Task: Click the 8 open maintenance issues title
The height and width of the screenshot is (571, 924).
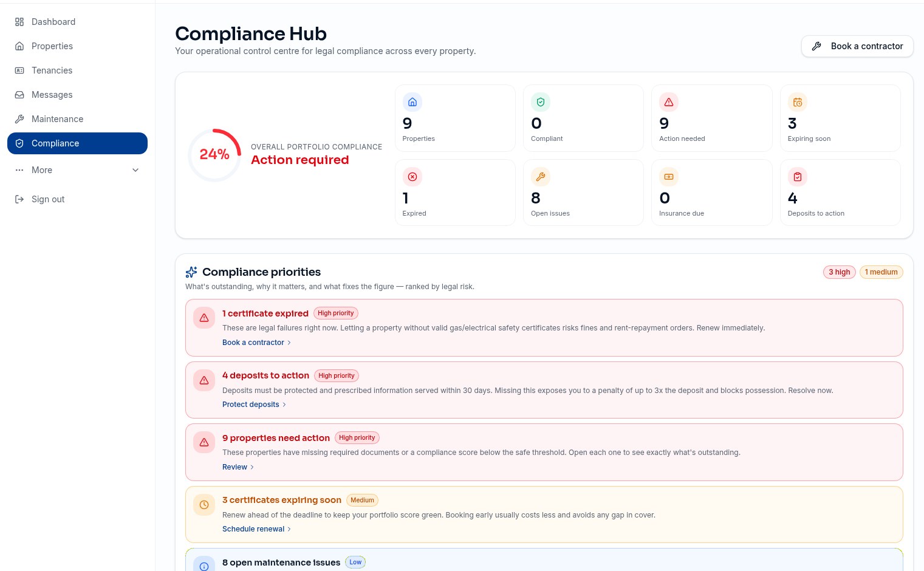Action: 281,562
